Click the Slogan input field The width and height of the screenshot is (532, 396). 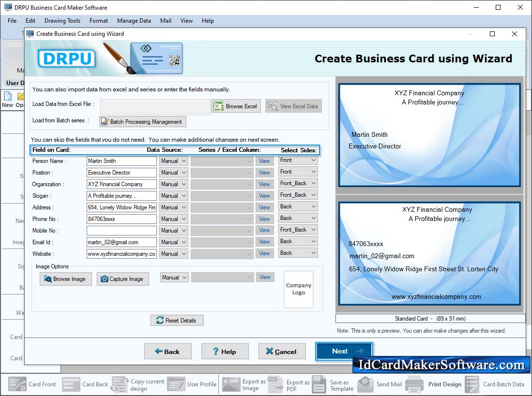tap(122, 196)
